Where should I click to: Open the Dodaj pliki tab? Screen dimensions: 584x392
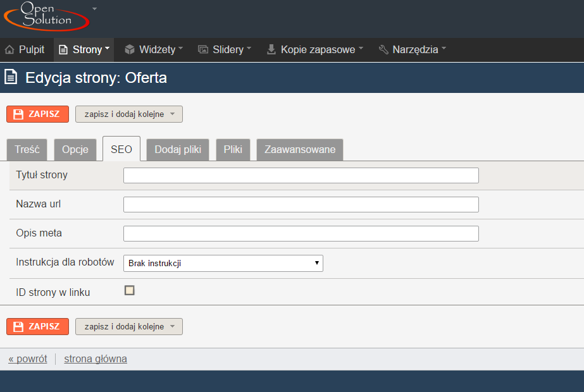pyautogui.click(x=178, y=150)
